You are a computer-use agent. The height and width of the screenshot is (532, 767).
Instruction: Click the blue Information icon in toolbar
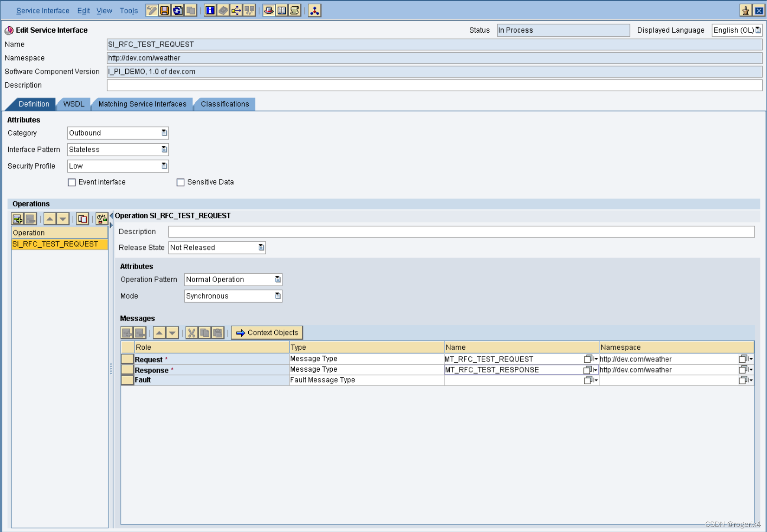pos(210,10)
